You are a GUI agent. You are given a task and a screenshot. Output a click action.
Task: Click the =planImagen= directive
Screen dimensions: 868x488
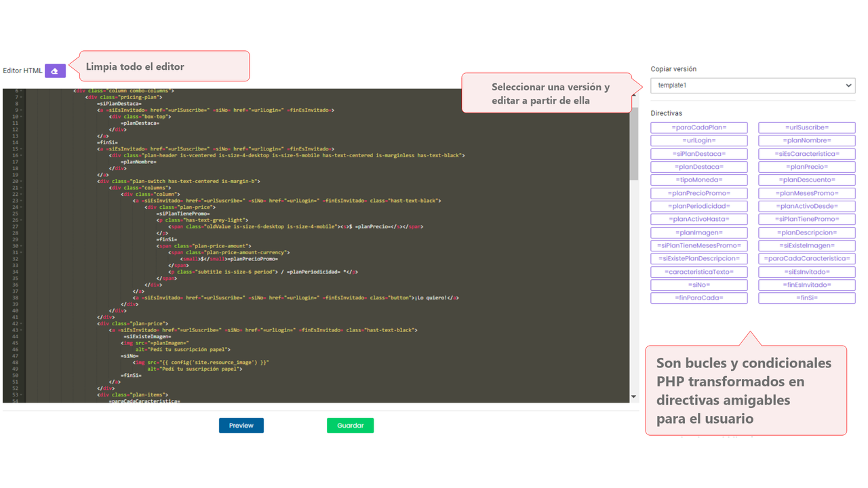699,232
